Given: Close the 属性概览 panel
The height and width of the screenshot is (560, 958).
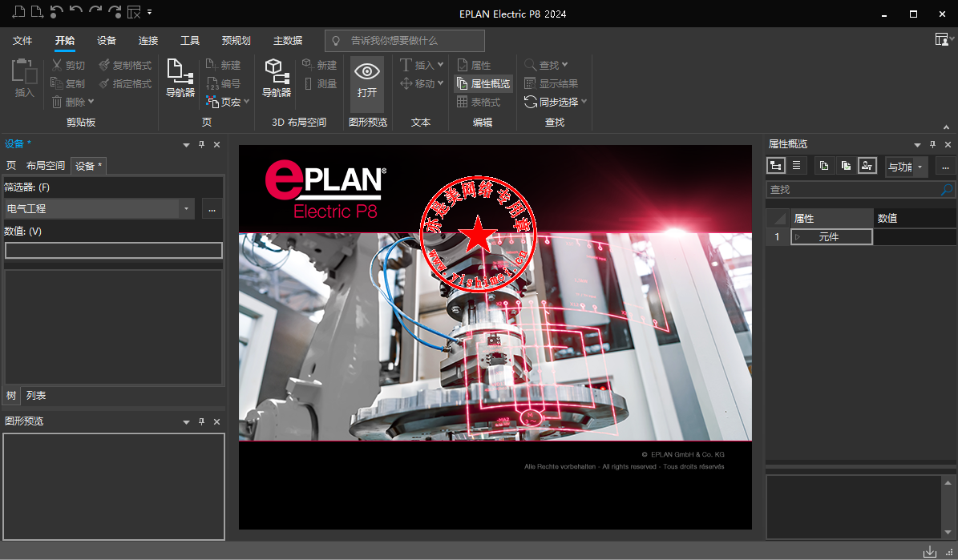Looking at the screenshot, I should point(948,145).
